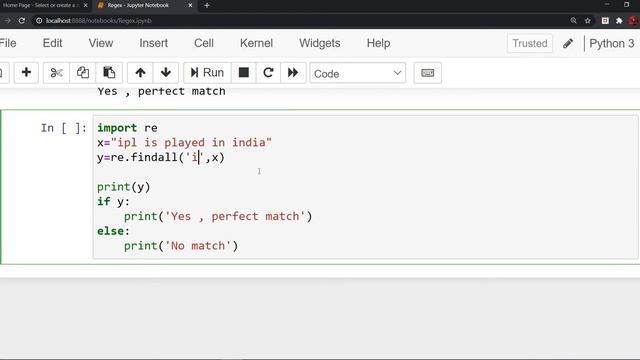Open the Help menu
The image size is (640, 360).
pyautogui.click(x=378, y=43)
